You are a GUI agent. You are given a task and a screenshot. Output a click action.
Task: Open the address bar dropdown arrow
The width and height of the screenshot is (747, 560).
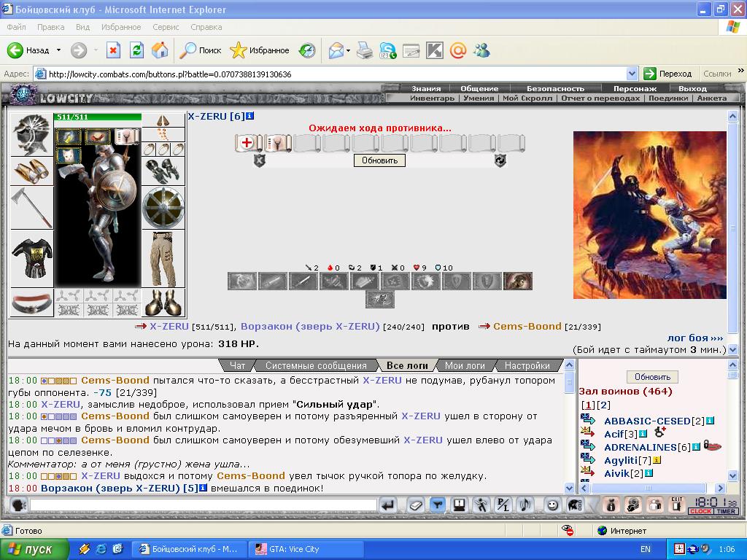pos(632,74)
